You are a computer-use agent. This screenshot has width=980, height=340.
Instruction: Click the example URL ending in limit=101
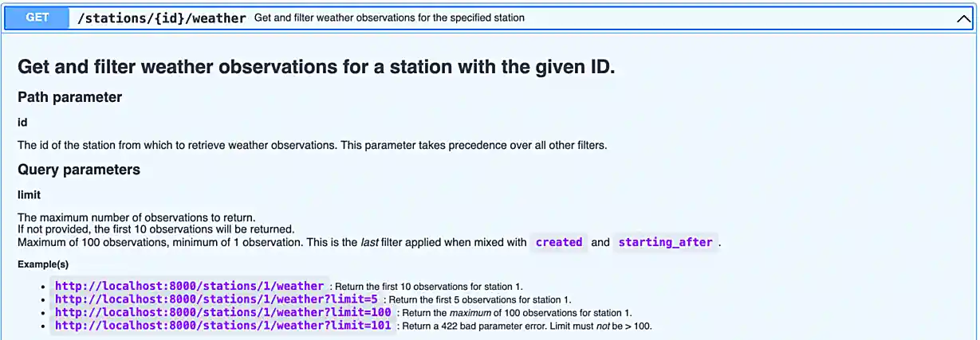pos(223,326)
